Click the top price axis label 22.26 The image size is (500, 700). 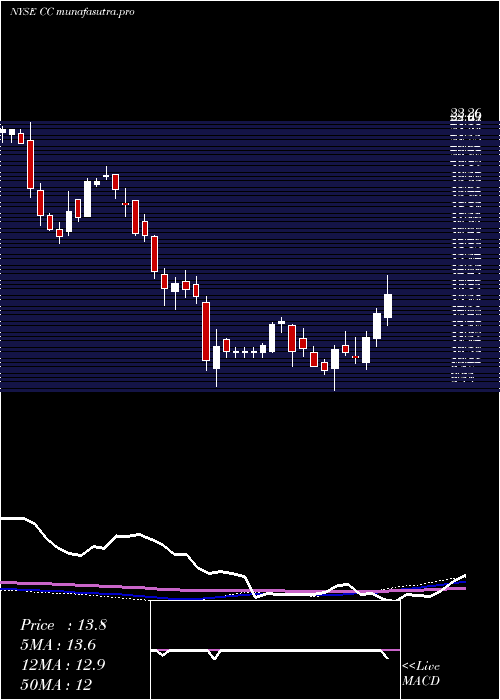tap(466, 112)
